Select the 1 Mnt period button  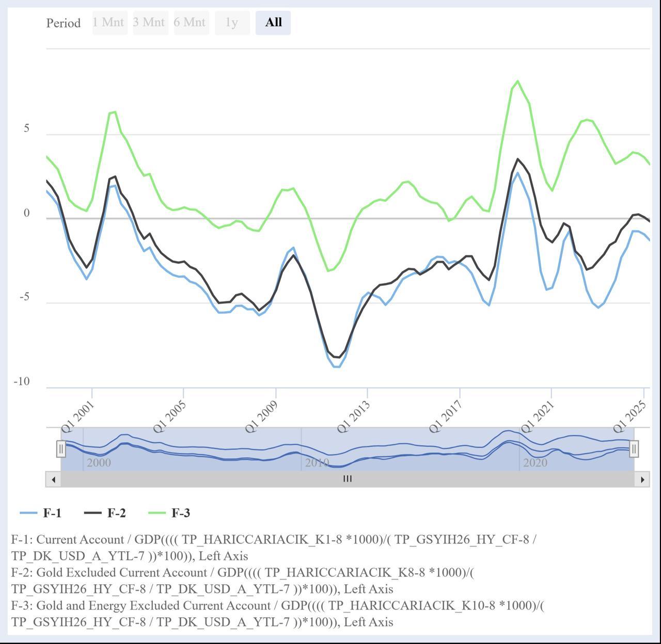click(109, 23)
